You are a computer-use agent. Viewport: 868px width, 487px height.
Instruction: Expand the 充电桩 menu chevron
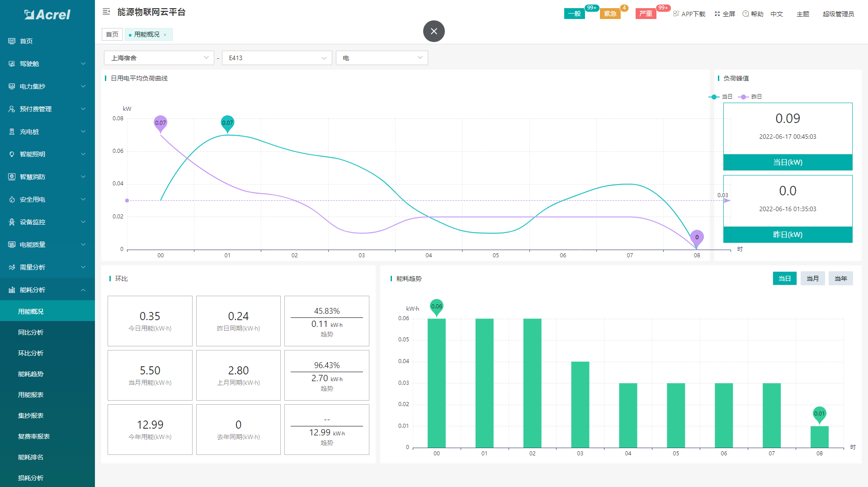83,132
